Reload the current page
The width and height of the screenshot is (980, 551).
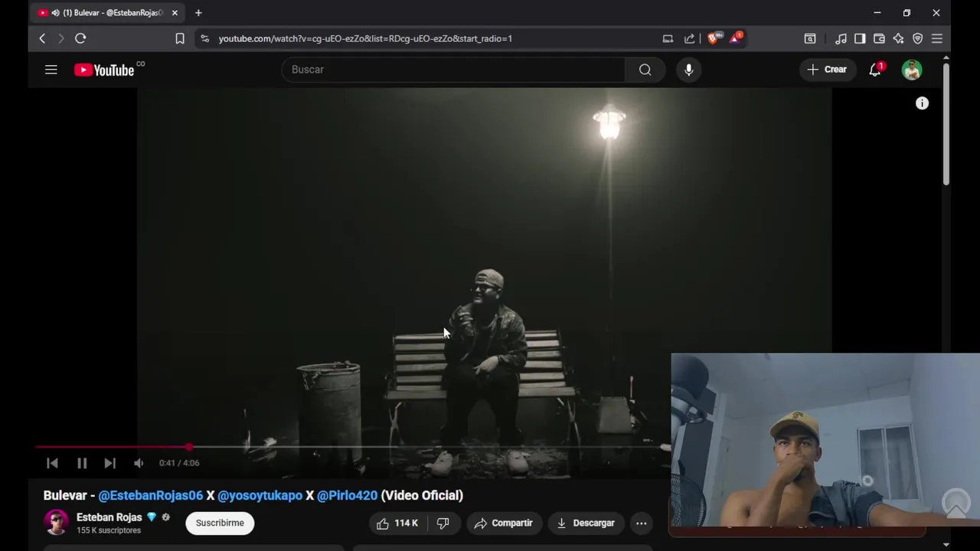80,38
